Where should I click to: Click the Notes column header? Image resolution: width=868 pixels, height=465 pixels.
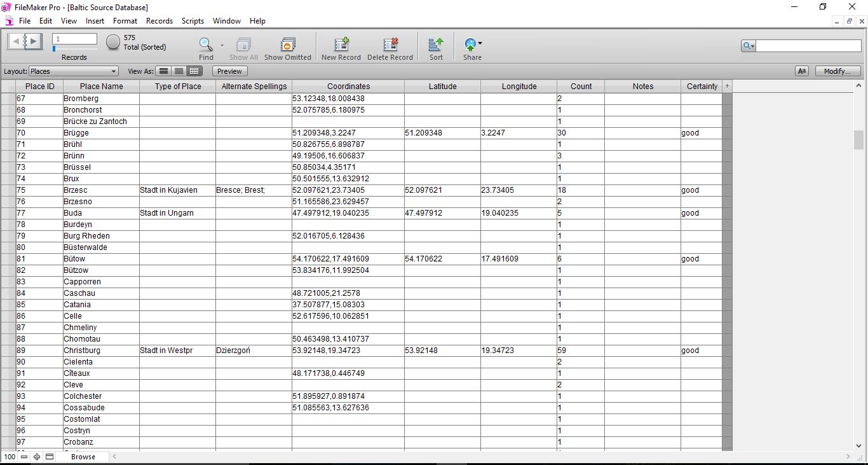tap(642, 86)
